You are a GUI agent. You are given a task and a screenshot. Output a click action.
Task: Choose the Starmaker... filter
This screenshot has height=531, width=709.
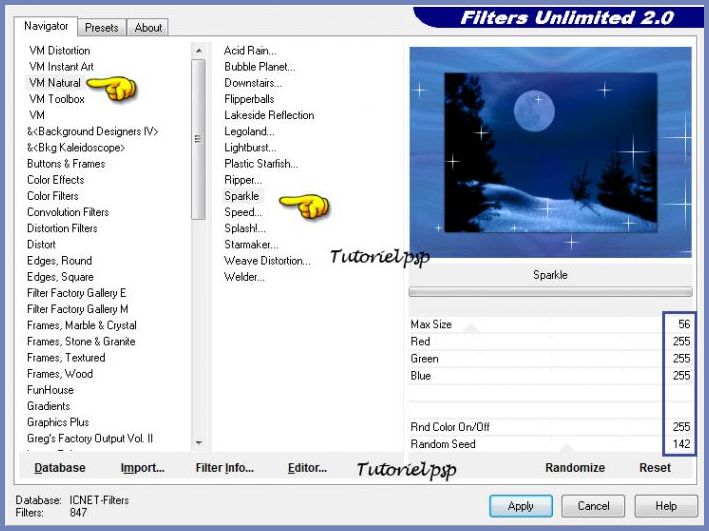tap(251, 245)
